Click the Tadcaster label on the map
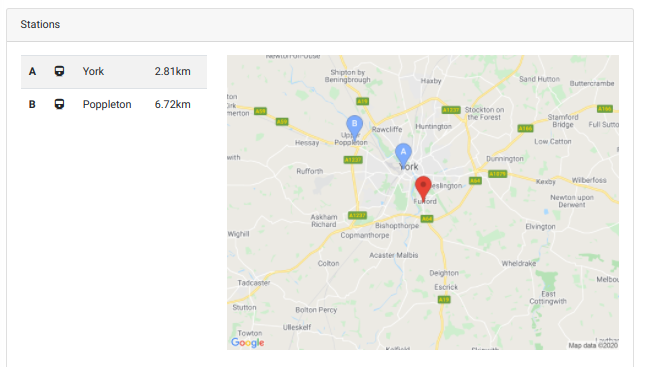The height and width of the screenshot is (367, 655). coord(254,283)
